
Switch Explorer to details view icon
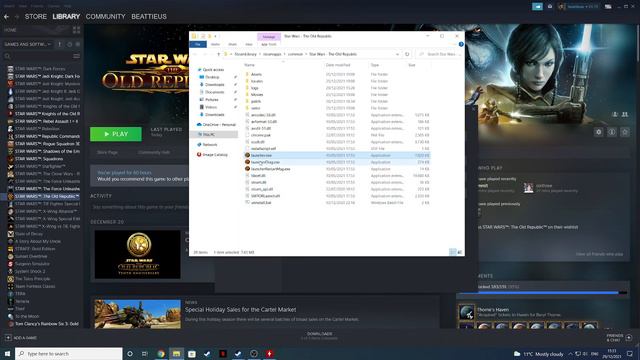(x=453, y=252)
